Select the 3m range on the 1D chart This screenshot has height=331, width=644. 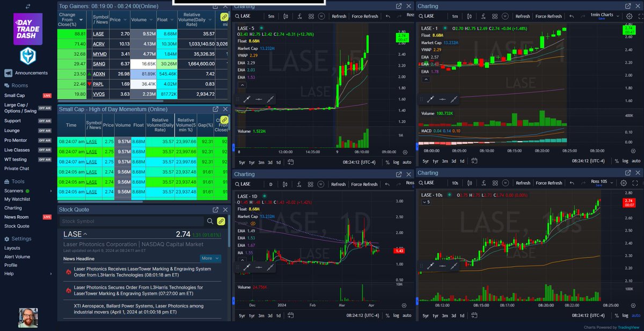261,316
